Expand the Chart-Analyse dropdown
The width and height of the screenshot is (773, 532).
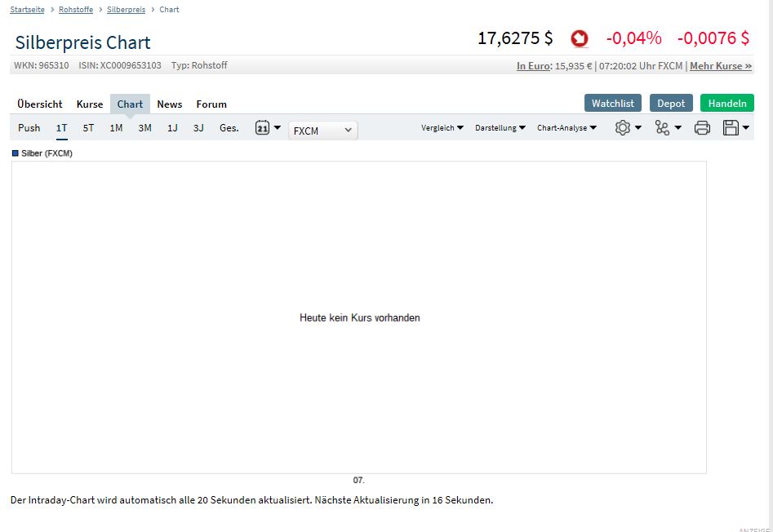[x=567, y=127]
